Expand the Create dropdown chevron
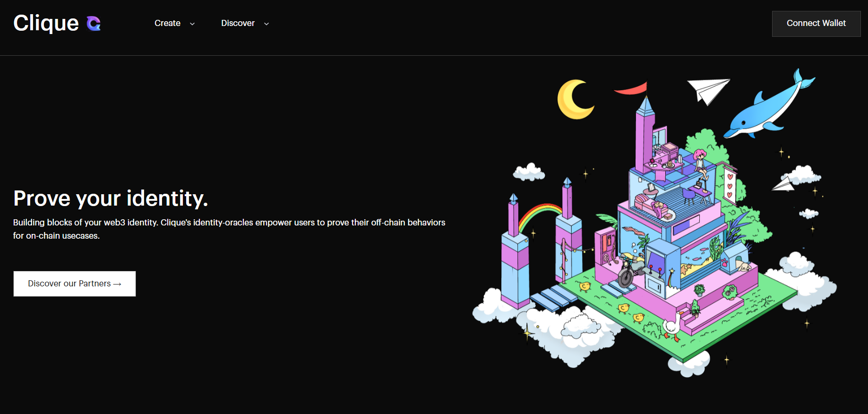The image size is (868, 414). click(192, 24)
